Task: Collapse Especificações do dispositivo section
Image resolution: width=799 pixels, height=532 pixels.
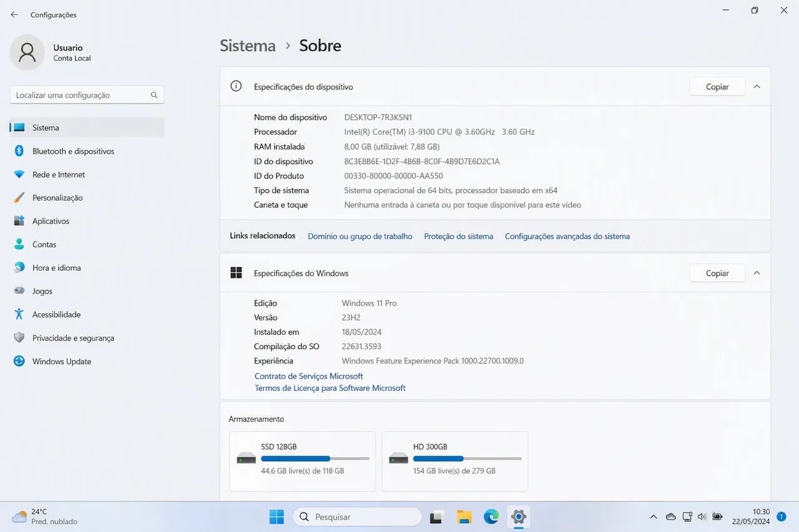Action: pos(757,87)
